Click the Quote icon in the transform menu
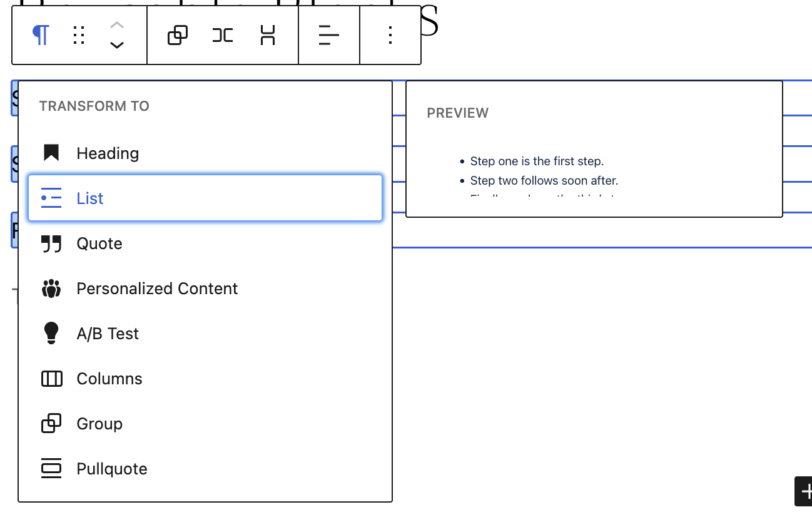 pyautogui.click(x=51, y=243)
